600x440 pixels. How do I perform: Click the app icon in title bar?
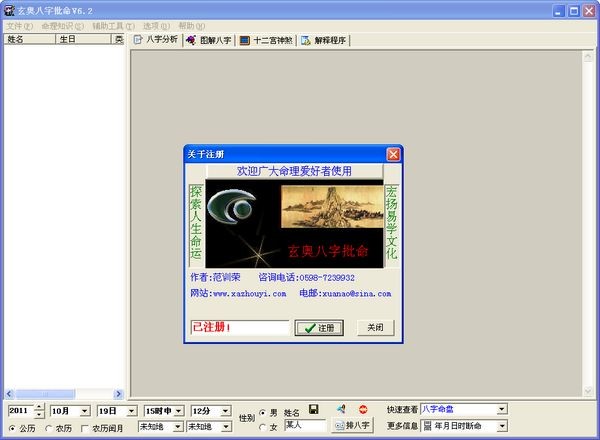pyautogui.click(x=9, y=10)
